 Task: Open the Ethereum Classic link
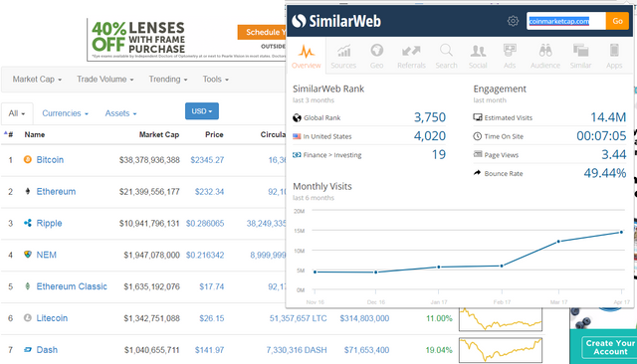(x=72, y=286)
